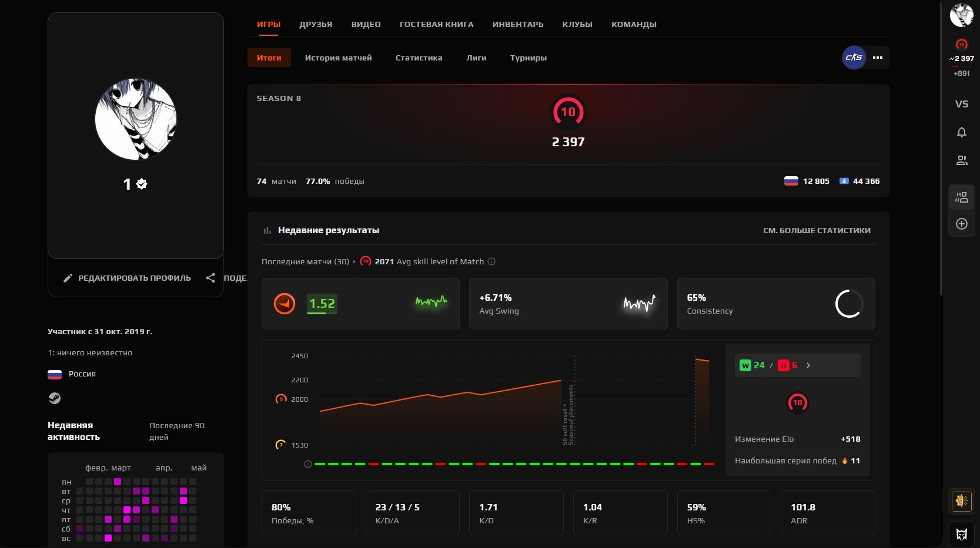Select the Итоги sub-tab
Viewport: 980px width, 548px height.
269,58
